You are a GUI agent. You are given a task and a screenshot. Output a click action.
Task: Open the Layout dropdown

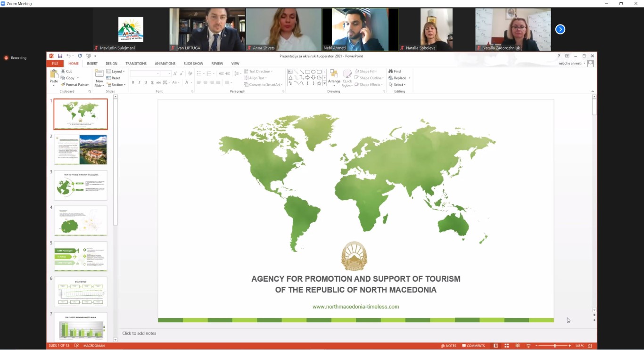116,72
